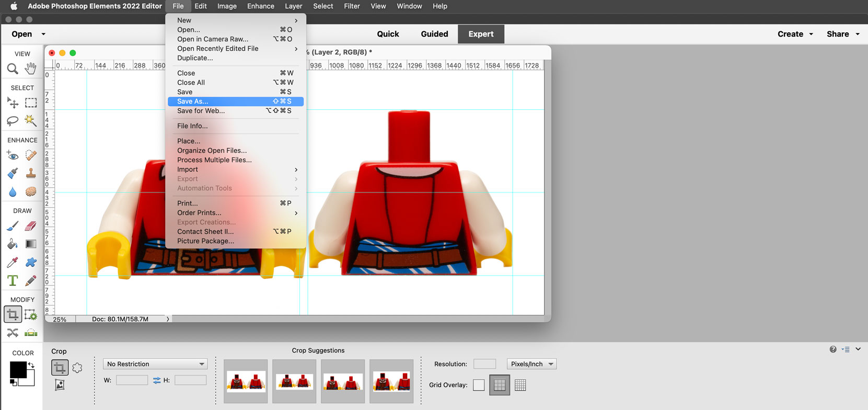Select the Pencil tool
868x410 pixels.
31,280
